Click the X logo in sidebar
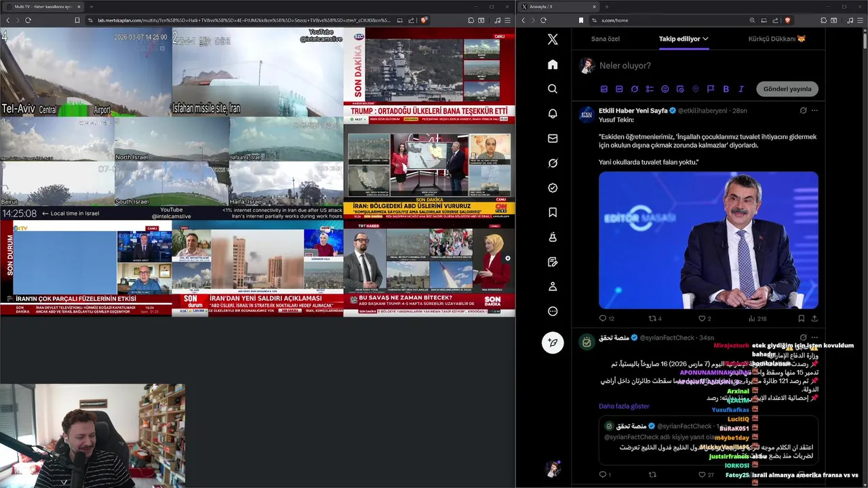This screenshot has height=488, width=868. click(x=553, y=39)
